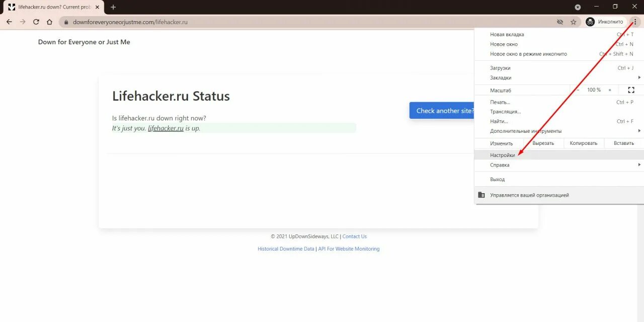Viewport: 644px width, 322px height.
Task: Choose Новое окно menu entry
Action: 559,44
